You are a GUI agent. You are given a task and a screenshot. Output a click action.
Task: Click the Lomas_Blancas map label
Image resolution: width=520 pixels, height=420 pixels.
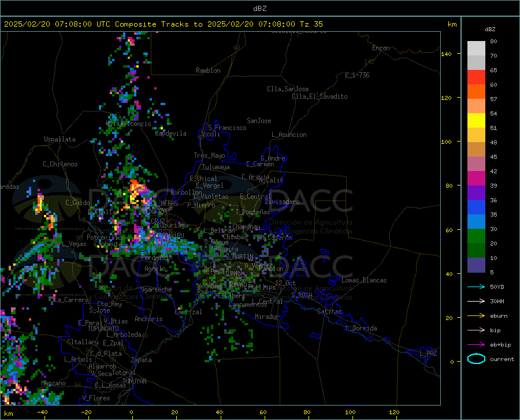364,280
